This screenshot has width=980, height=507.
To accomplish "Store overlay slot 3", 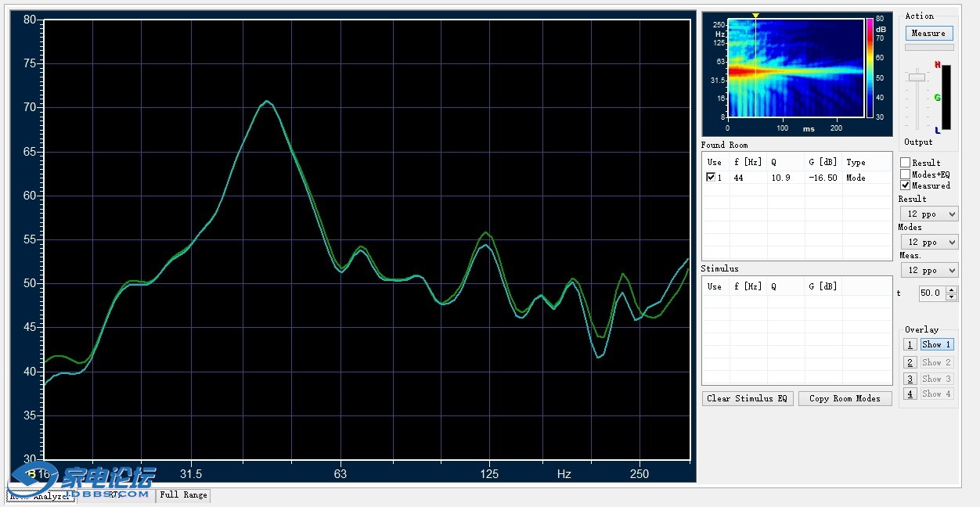I will (910, 379).
